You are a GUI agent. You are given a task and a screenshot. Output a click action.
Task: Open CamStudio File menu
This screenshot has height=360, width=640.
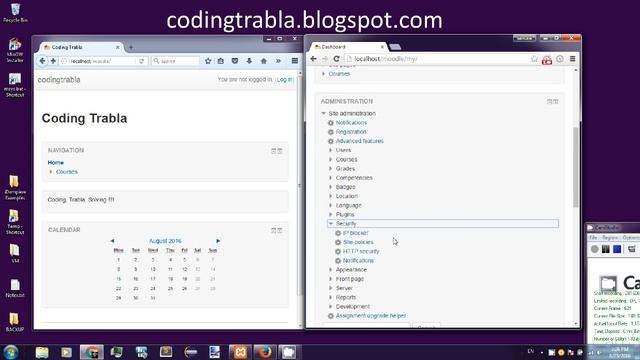point(593,238)
